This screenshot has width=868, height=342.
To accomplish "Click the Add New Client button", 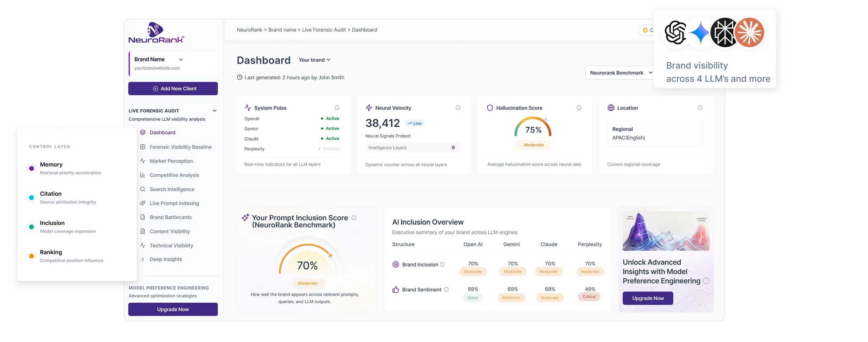I will [173, 88].
